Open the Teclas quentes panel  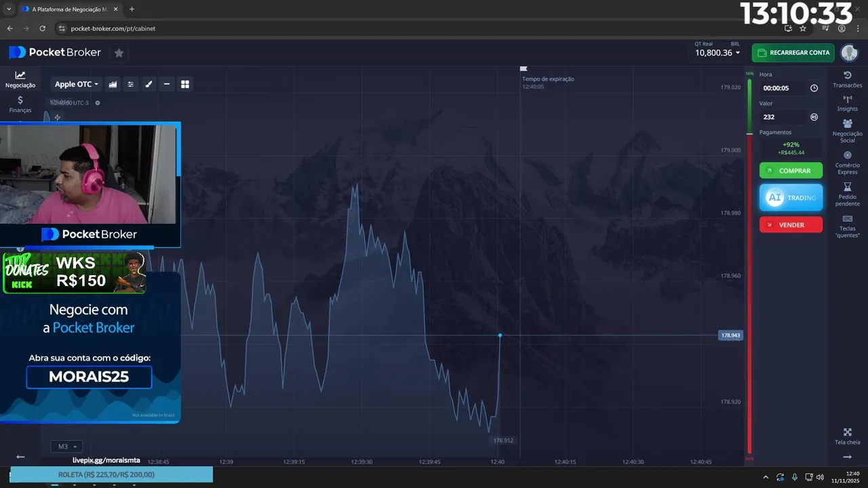(847, 226)
